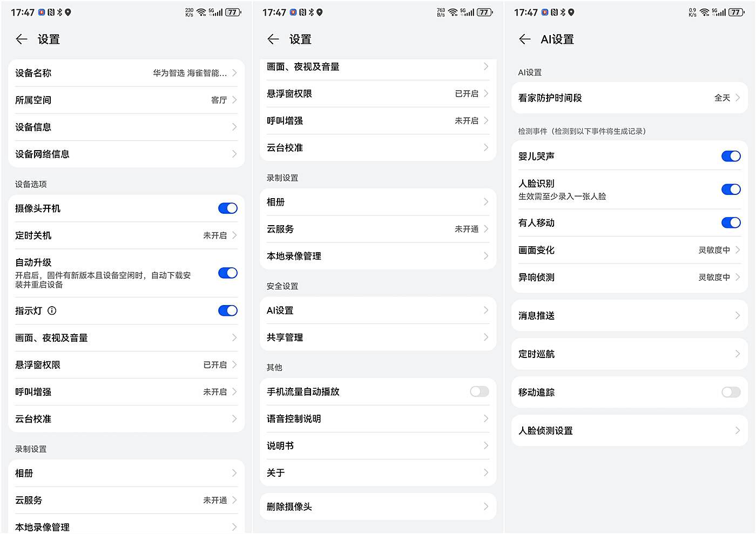Turn off the 摄像头开机 toggle
756x534 pixels.
227,208
